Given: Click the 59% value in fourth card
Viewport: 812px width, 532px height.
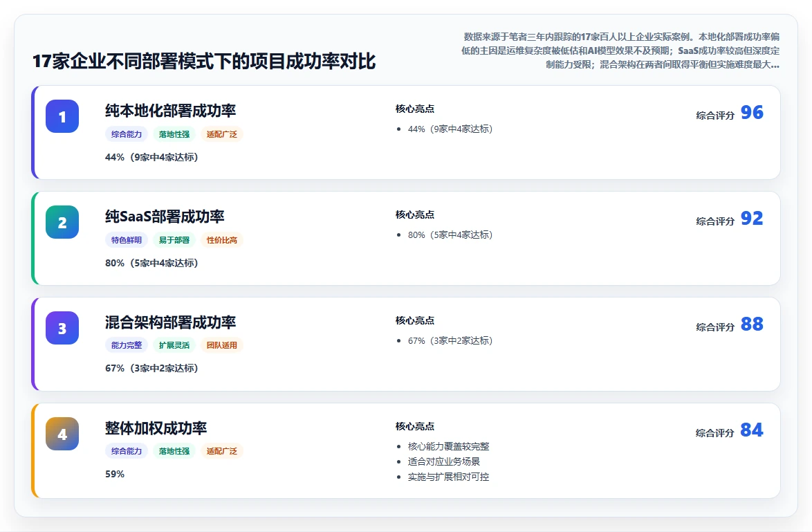Looking at the screenshot, I should coord(115,474).
